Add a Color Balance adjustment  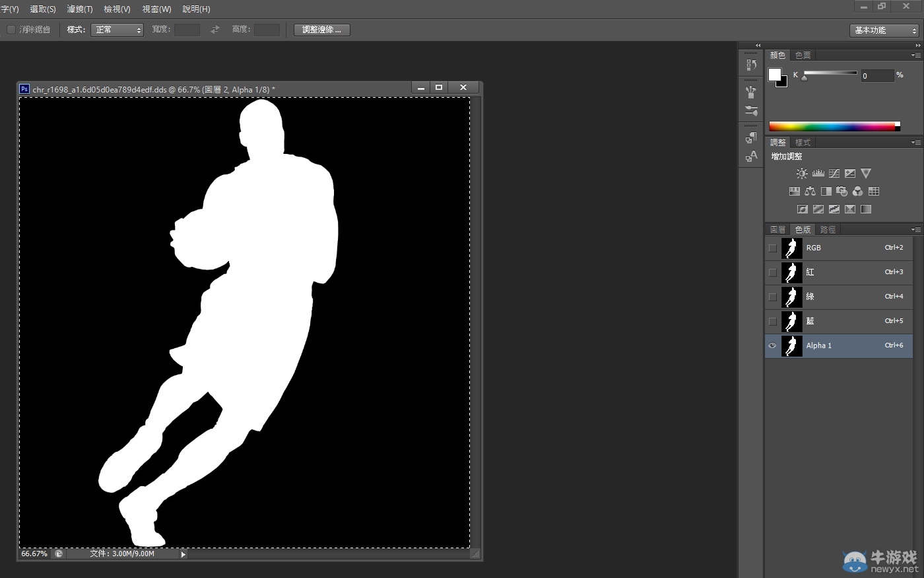click(x=810, y=192)
